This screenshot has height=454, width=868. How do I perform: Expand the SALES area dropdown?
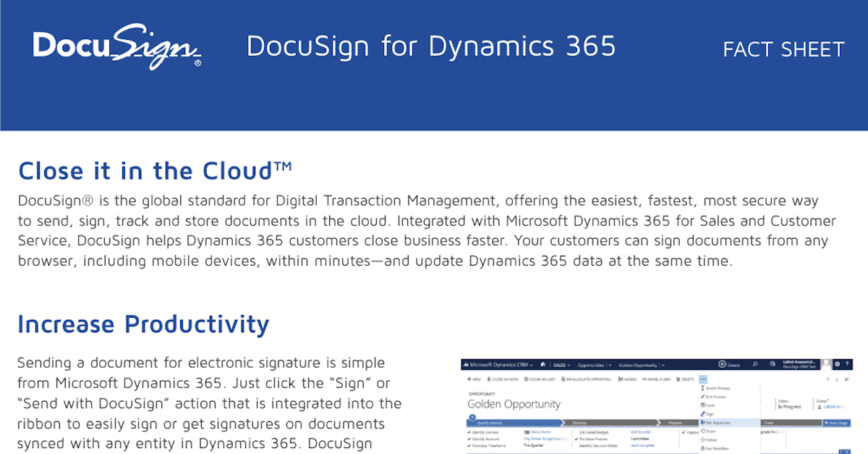click(x=570, y=365)
